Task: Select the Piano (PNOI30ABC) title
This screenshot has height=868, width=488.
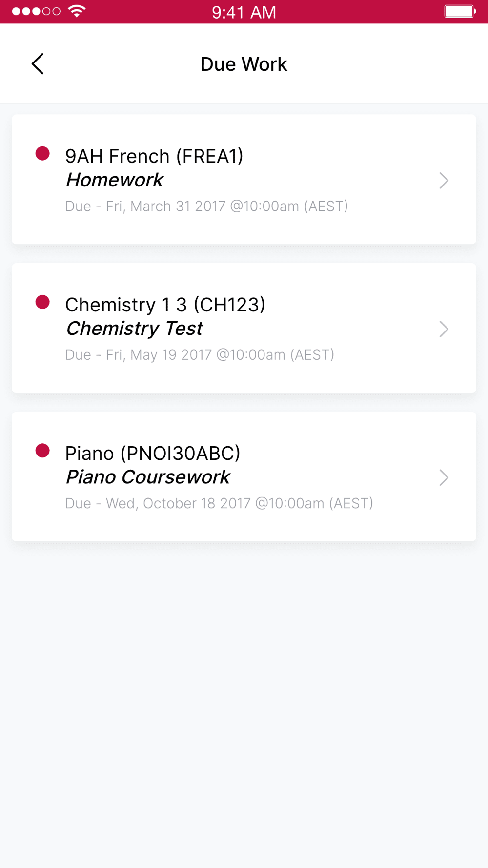Action: click(x=153, y=453)
